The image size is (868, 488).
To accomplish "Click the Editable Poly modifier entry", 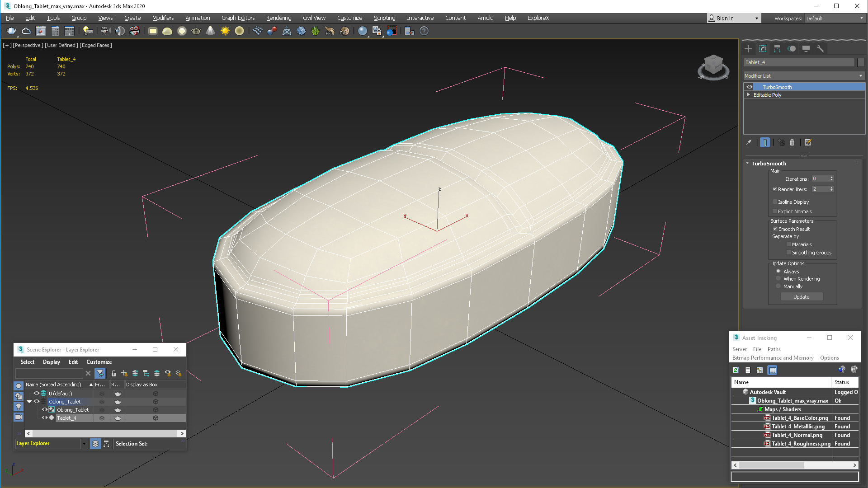I will 769,95.
